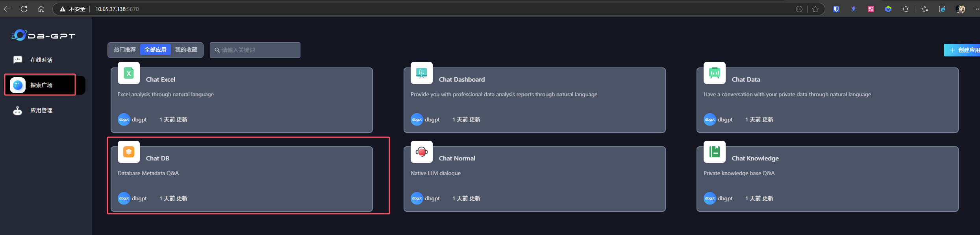Image resolution: width=980 pixels, height=235 pixels.
Task: Click 'Native LLM dialogue' description
Action: click(435, 173)
